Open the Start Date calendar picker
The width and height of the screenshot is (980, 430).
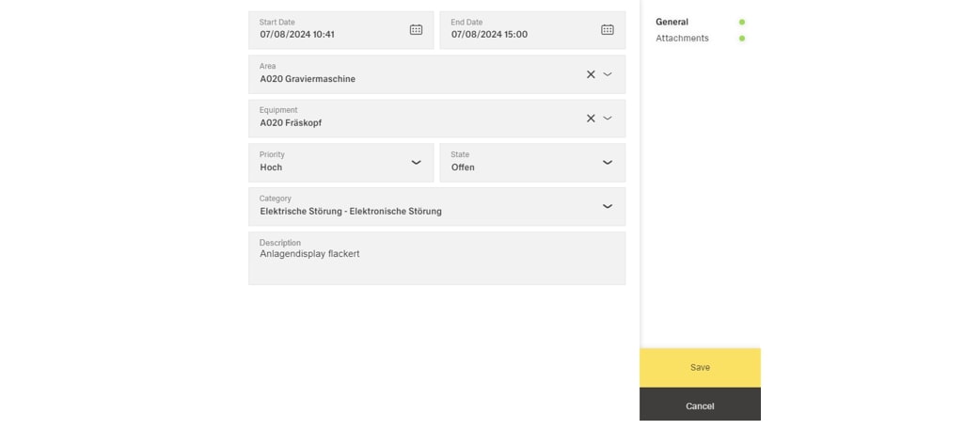pos(416,30)
